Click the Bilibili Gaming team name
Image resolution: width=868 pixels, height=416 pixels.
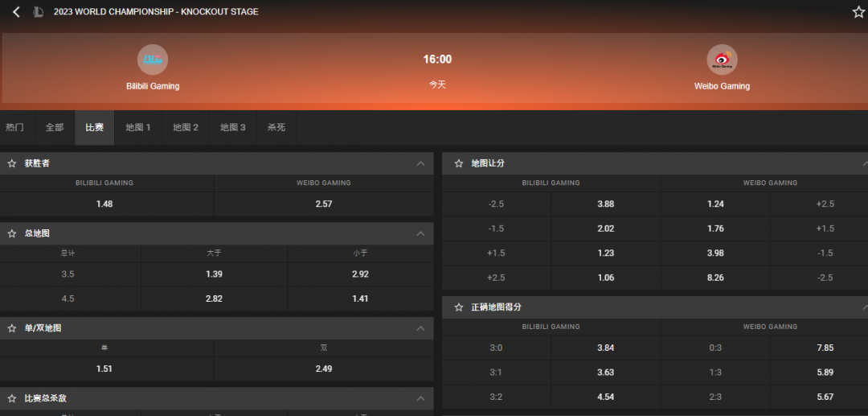pos(153,86)
